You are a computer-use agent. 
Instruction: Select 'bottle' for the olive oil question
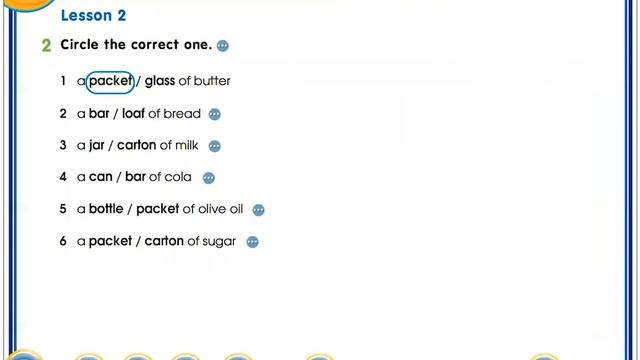click(106, 209)
